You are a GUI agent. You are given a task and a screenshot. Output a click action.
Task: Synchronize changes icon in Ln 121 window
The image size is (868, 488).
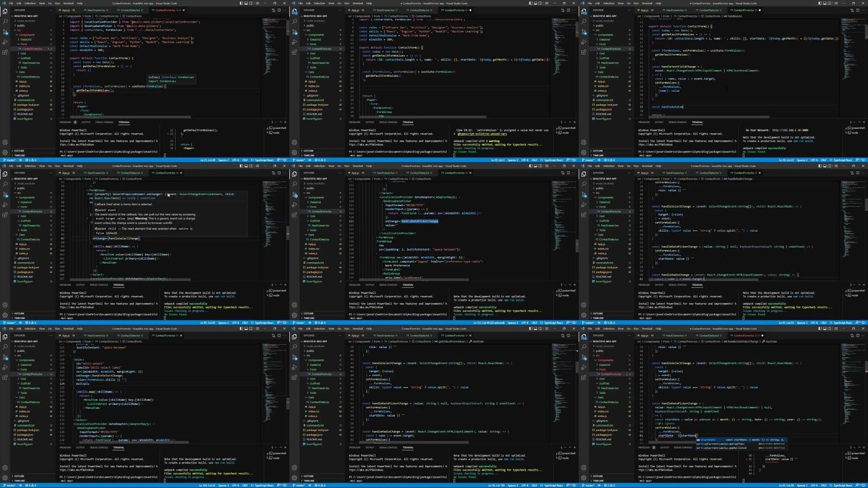[x=310, y=322]
